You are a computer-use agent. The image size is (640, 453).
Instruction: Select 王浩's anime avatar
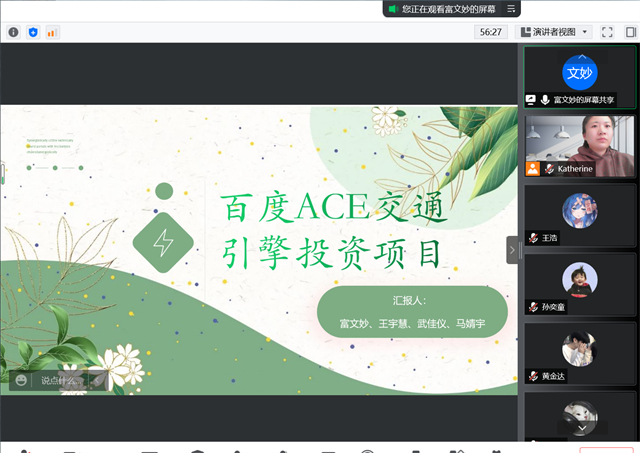(580, 211)
